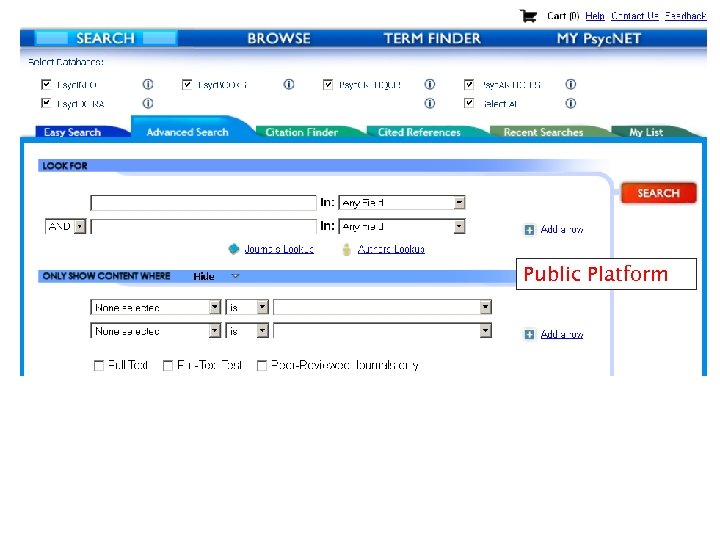Click the Journals Lookup diamond icon
The image size is (720, 540).
click(x=234, y=249)
